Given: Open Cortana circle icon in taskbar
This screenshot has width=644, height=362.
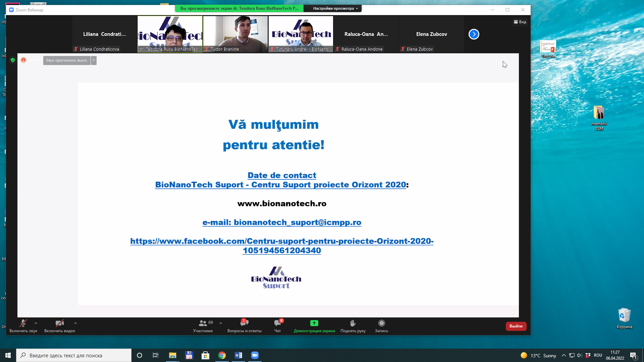Looking at the screenshot, I should click(140, 355).
